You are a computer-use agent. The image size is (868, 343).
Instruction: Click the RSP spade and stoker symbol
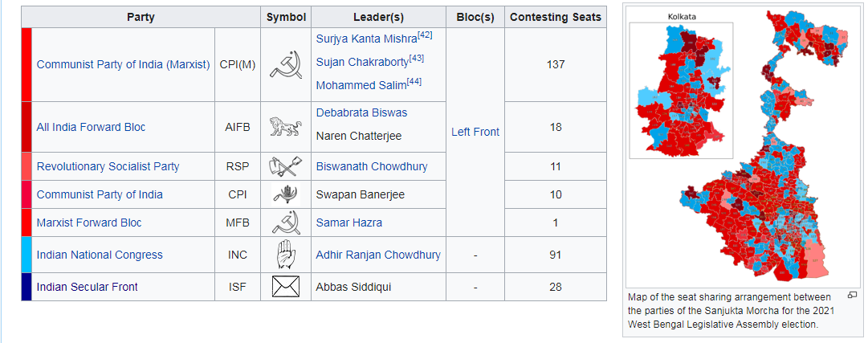pos(285,166)
